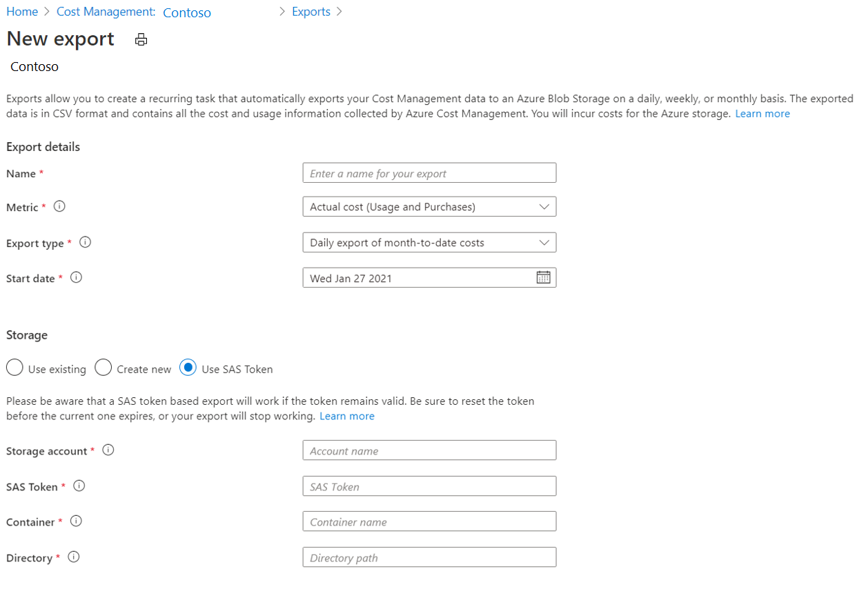This screenshot has width=868, height=589.
Task: Click the Contoso scope name under title
Action: click(x=34, y=67)
